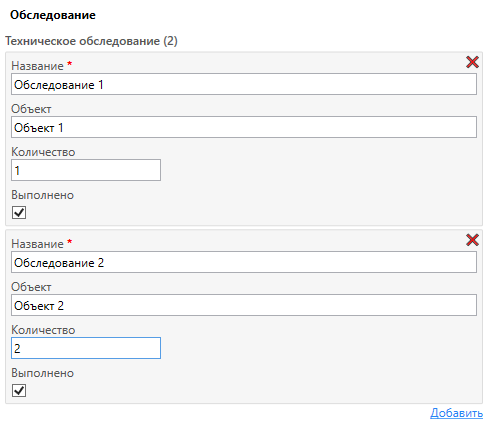Screen dimensions: 488x429
Task: Click the Название label of second record
Action: coord(37,244)
